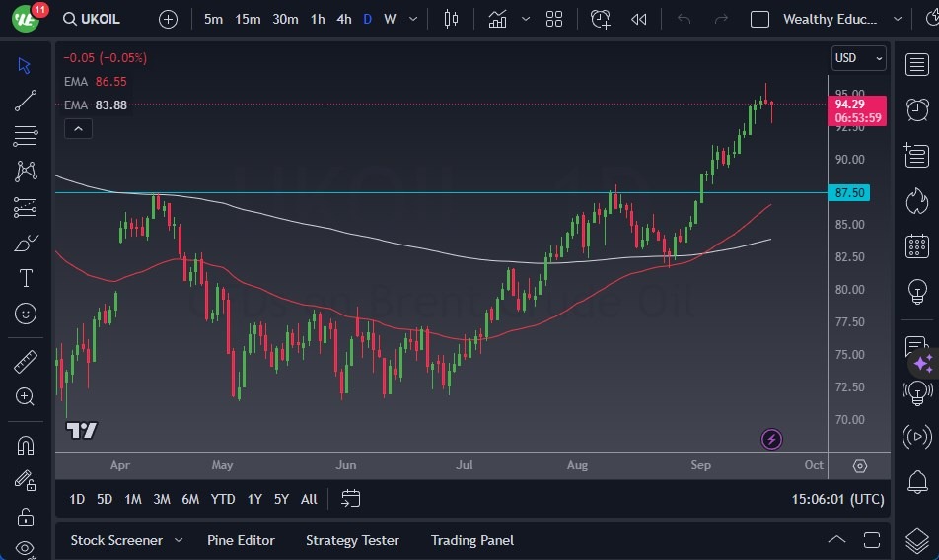
Task: Toggle hide all drawings eye icon
Action: tap(26, 549)
